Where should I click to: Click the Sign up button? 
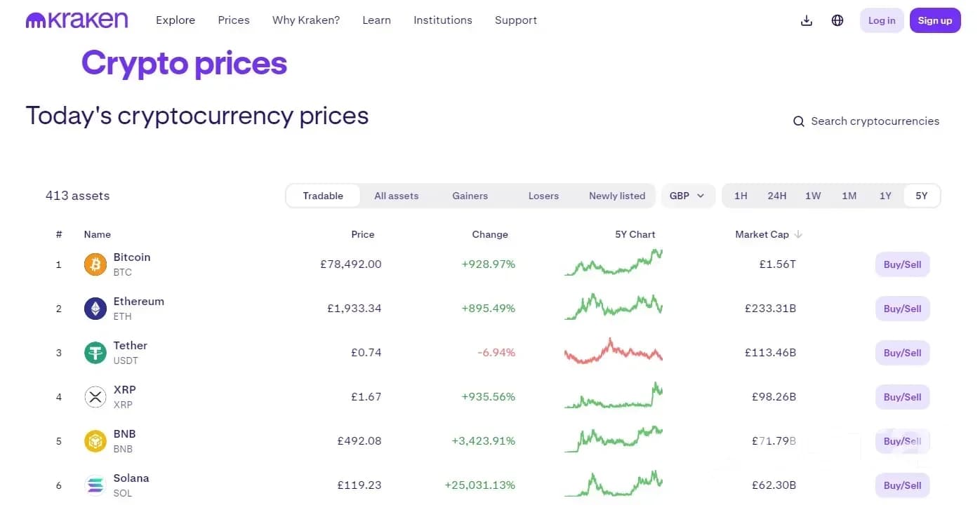[935, 20]
